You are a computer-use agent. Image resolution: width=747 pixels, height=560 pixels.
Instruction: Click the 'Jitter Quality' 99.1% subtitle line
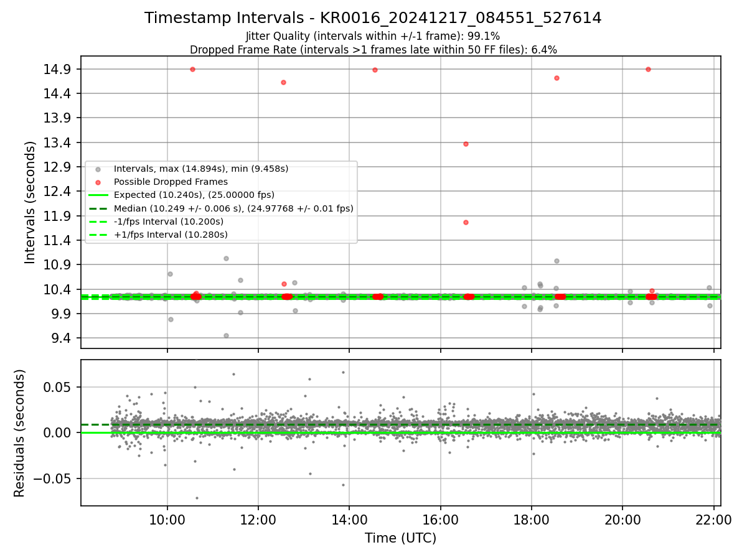pyautogui.click(x=373, y=37)
